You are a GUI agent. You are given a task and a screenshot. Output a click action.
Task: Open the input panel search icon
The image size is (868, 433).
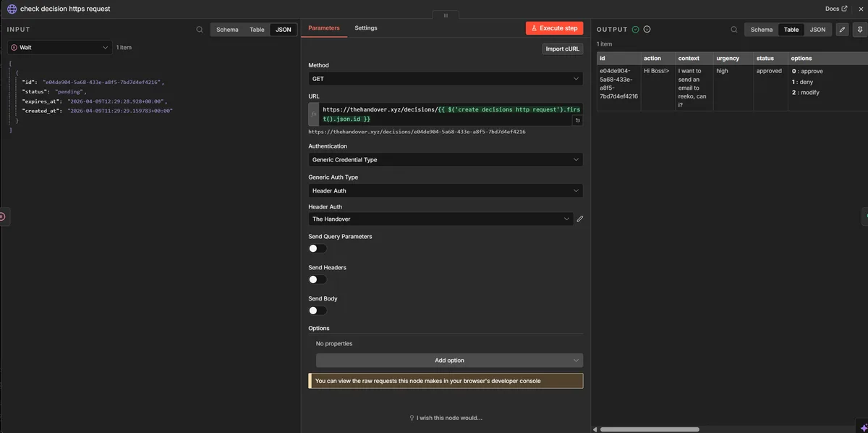tap(200, 29)
